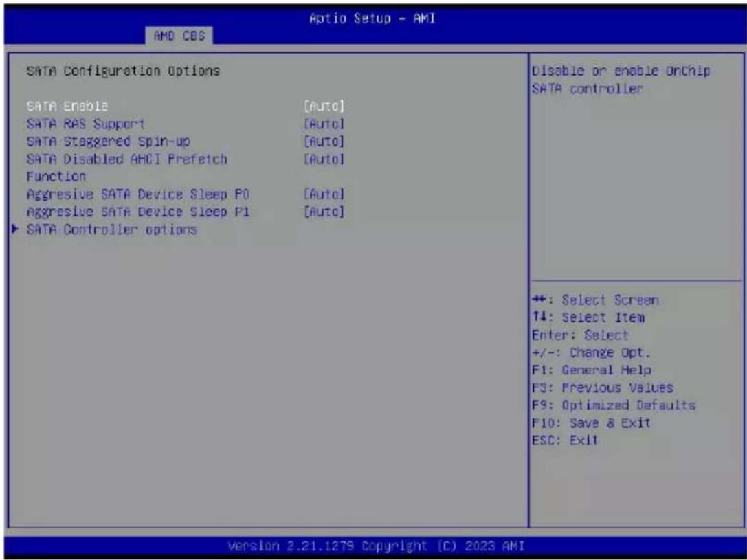Image resolution: width=747 pixels, height=560 pixels.
Task: Select Aggresive SATA Device Sleep P0 label
Action: [x=137, y=194]
